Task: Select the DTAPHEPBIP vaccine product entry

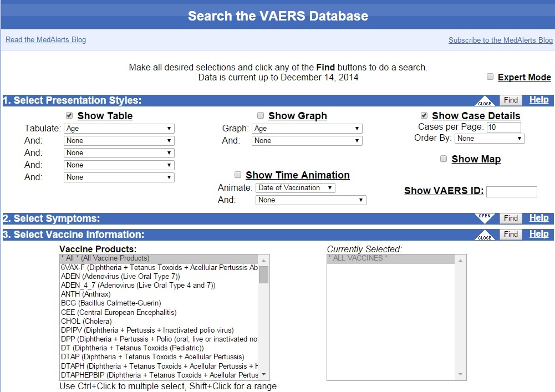Action: point(159,375)
